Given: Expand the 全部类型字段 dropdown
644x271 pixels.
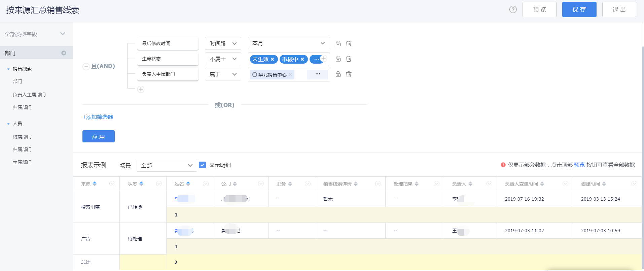Looking at the screenshot, I should [x=63, y=34].
